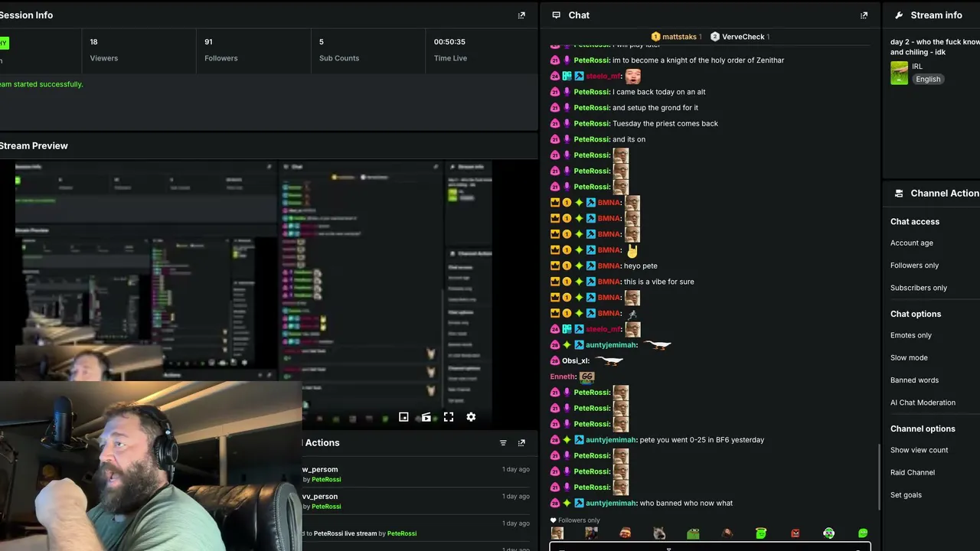Toggle Slow mode chat option
This screenshot has height=551, width=980.
click(909, 357)
